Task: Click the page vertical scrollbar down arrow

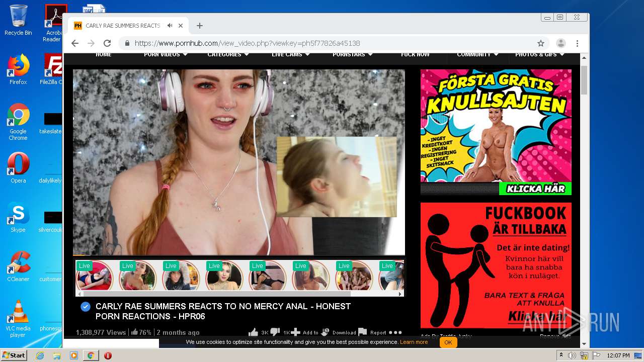Action: coord(584,344)
